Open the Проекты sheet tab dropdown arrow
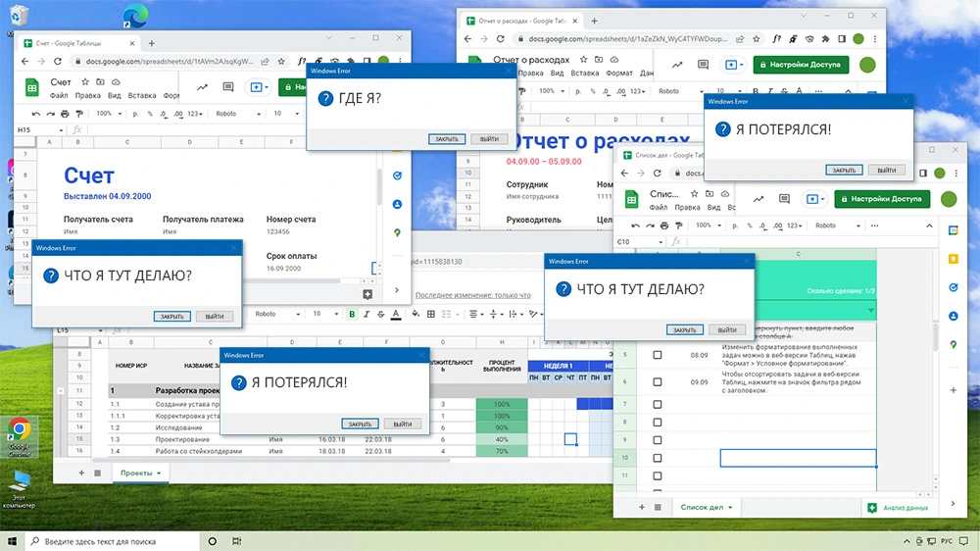 pyautogui.click(x=159, y=473)
